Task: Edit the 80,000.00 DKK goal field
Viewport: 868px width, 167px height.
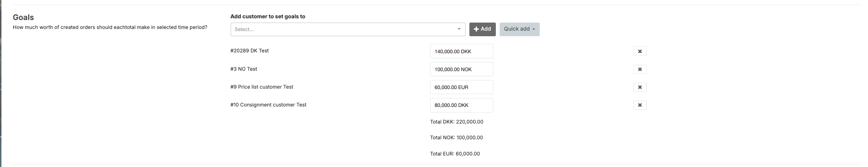Action: tap(461, 105)
